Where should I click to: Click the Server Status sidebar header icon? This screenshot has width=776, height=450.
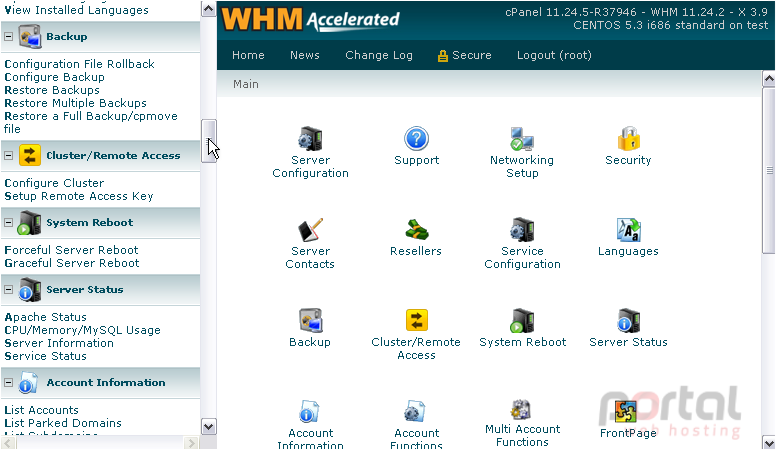tap(30, 290)
